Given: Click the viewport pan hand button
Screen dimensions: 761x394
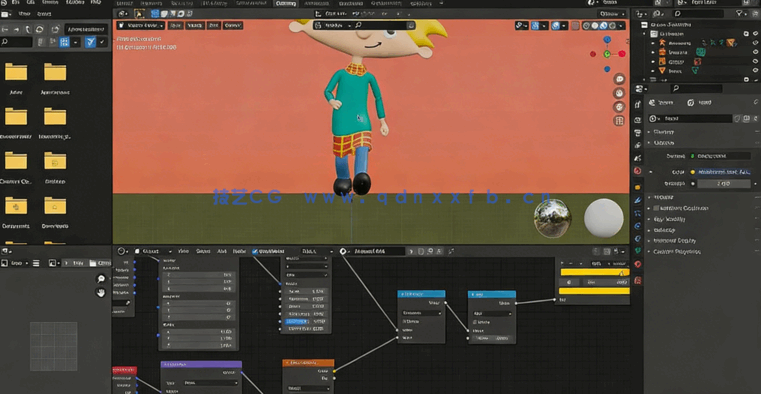Looking at the screenshot, I should tap(619, 93).
